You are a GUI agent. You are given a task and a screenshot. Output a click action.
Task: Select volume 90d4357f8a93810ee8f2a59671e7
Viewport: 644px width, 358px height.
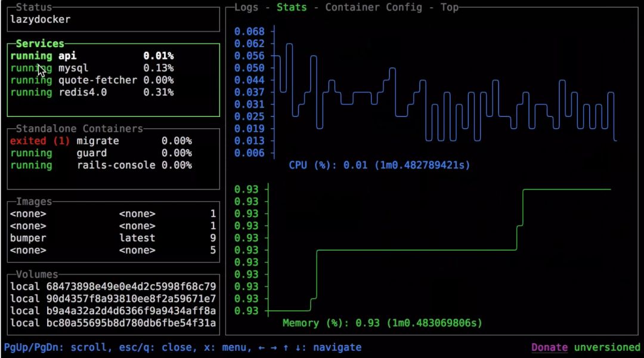[x=113, y=299]
